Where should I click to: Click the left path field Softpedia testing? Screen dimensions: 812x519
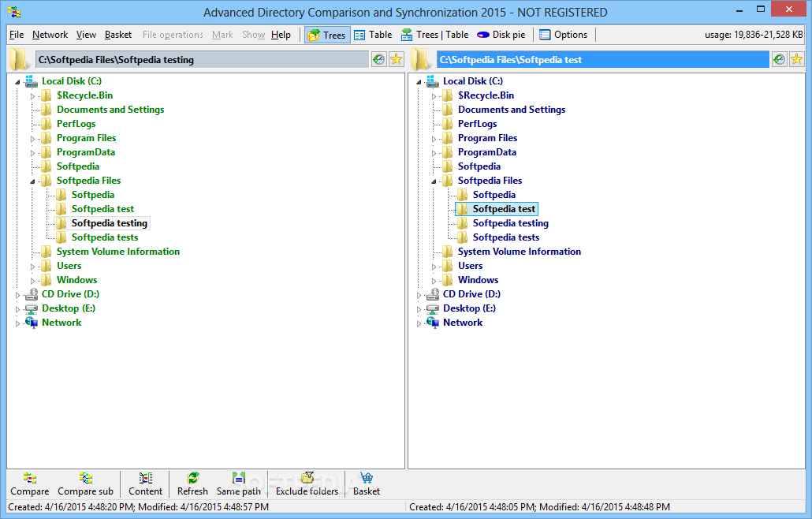coord(202,60)
